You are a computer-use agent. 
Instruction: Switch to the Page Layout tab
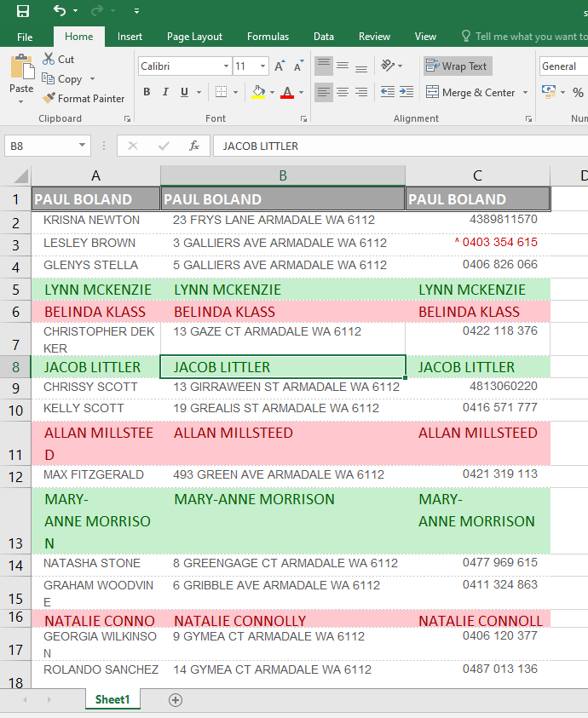tap(194, 37)
